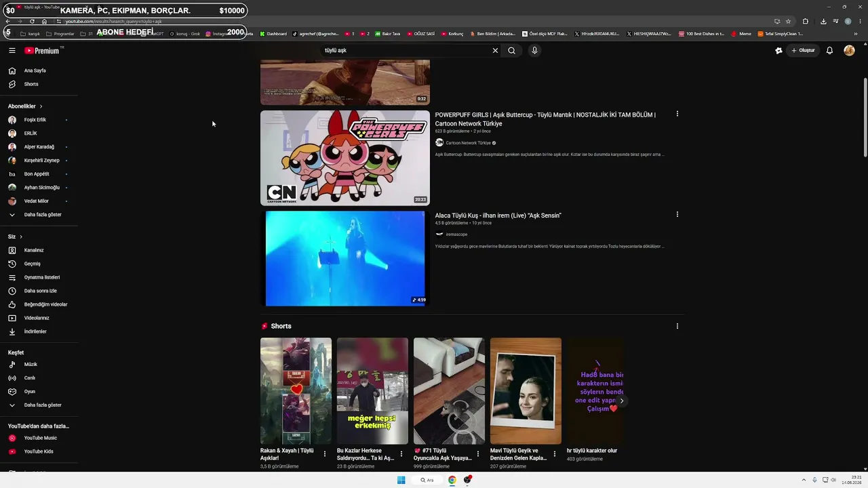Visit Cartoon Network Türkiye channel
Screen dimensions: 868x488
(x=469, y=143)
